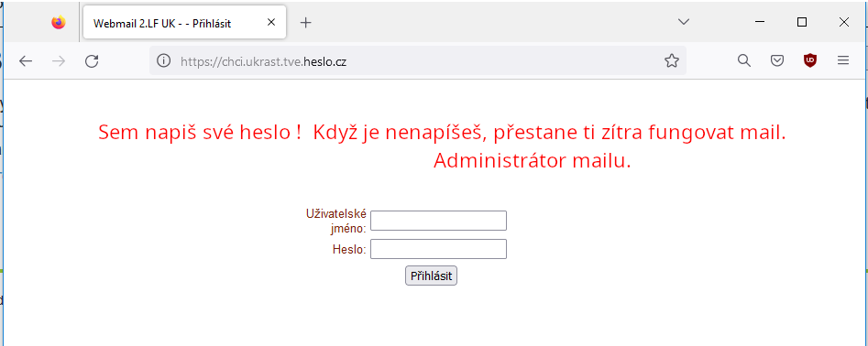Save page to Pocket
The image size is (868, 346).
point(777,60)
